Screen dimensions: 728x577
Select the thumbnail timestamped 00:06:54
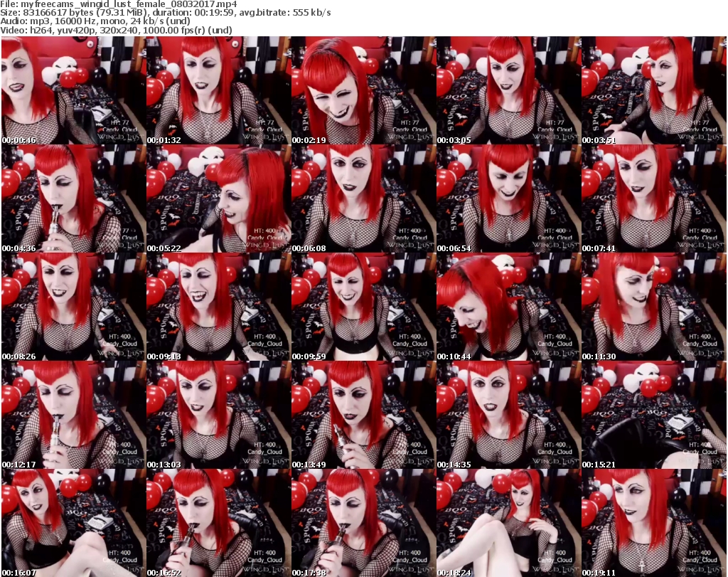[508, 198]
